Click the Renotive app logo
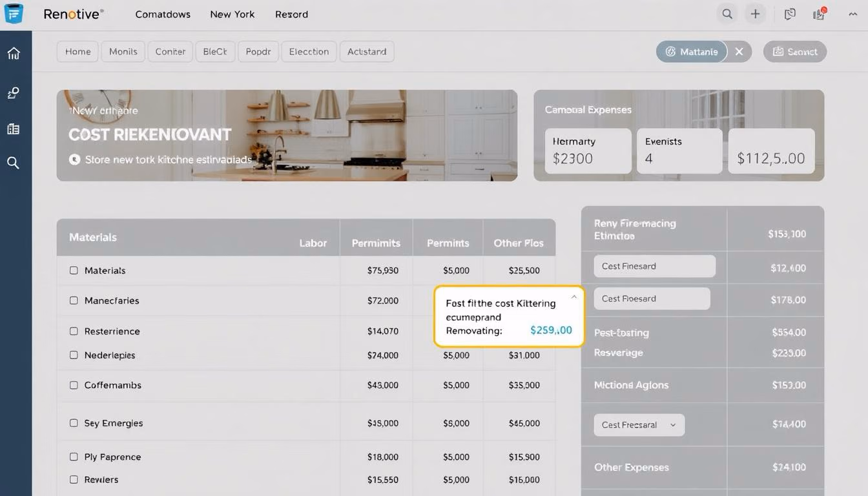Screen dimensions: 868x496 13,14
